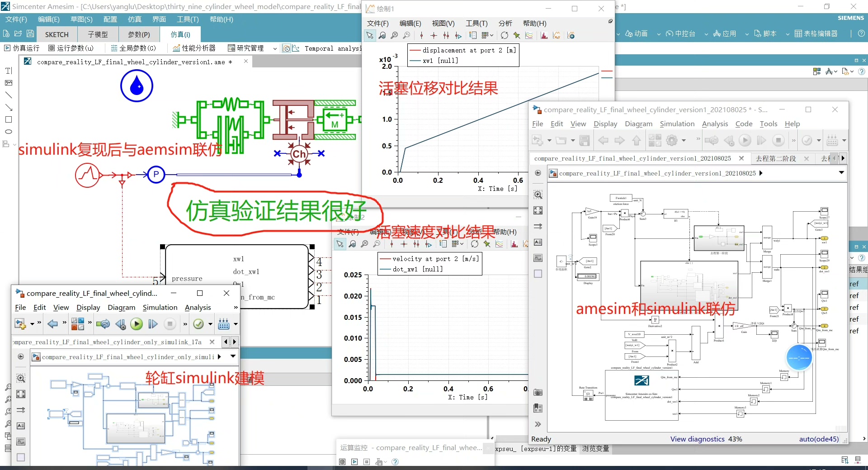This screenshot has width=868, height=470.
Task: Open the build keyboard dropdown in front Simulink window
Action: [236, 324]
